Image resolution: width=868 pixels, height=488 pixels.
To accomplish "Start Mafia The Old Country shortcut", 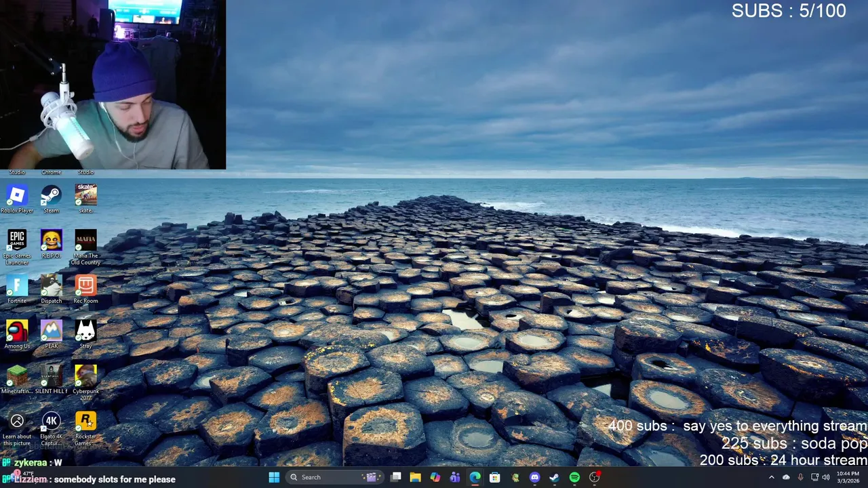I will (x=85, y=247).
